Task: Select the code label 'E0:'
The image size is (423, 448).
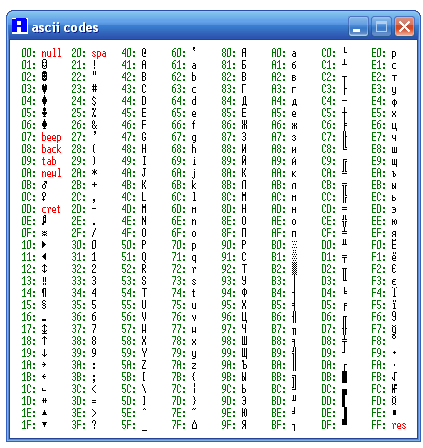Action: pyautogui.click(x=379, y=53)
